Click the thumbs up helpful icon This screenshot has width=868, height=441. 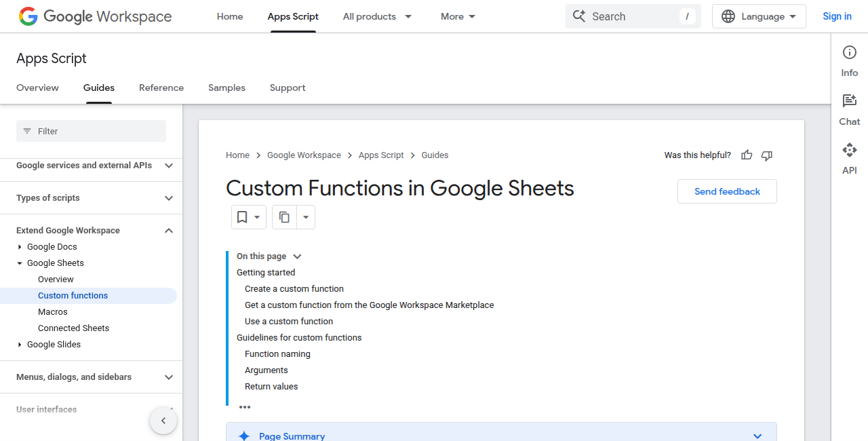click(x=747, y=155)
